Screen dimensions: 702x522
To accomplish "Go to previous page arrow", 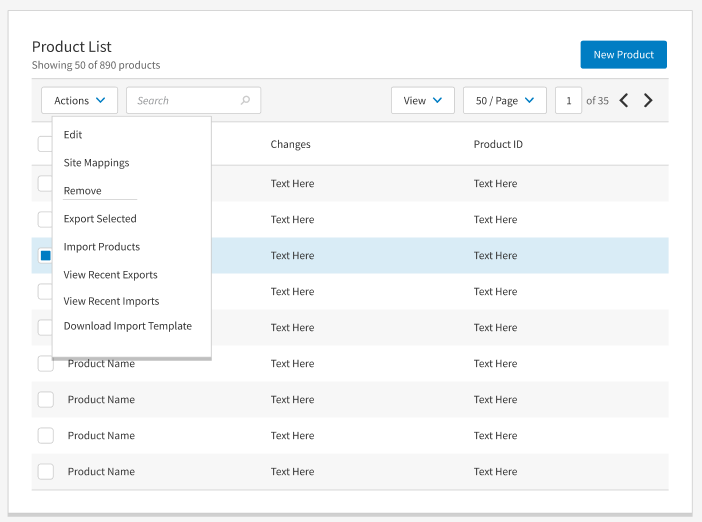I will pyautogui.click(x=624, y=100).
